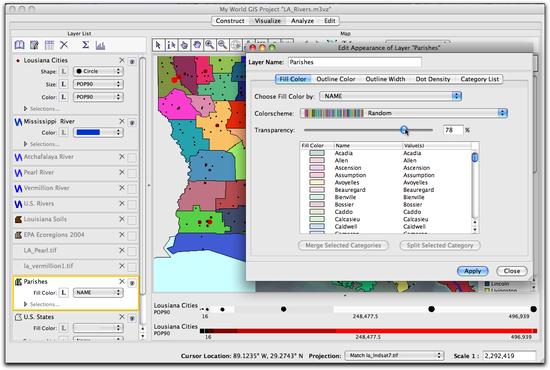The height and width of the screenshot is (370, 550).
Task: Click the delete layer X icon in Layer List toolbar
Action: [x=64, y=45]
